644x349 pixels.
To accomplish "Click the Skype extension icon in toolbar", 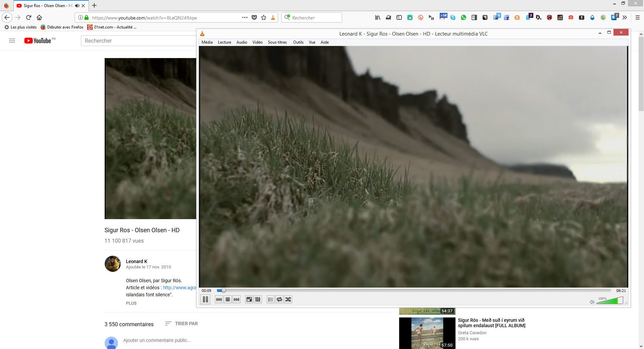I will [453, 17].
